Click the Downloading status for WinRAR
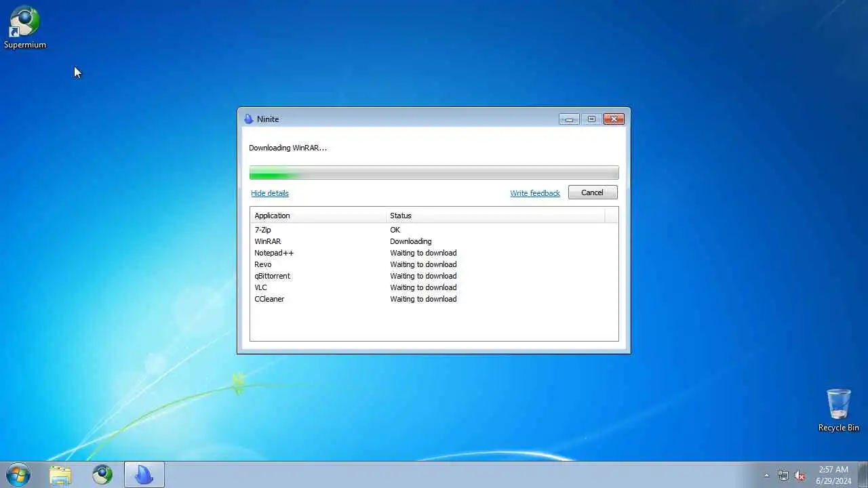The height and width of the screenshot is (488, 868). [410, 241]
